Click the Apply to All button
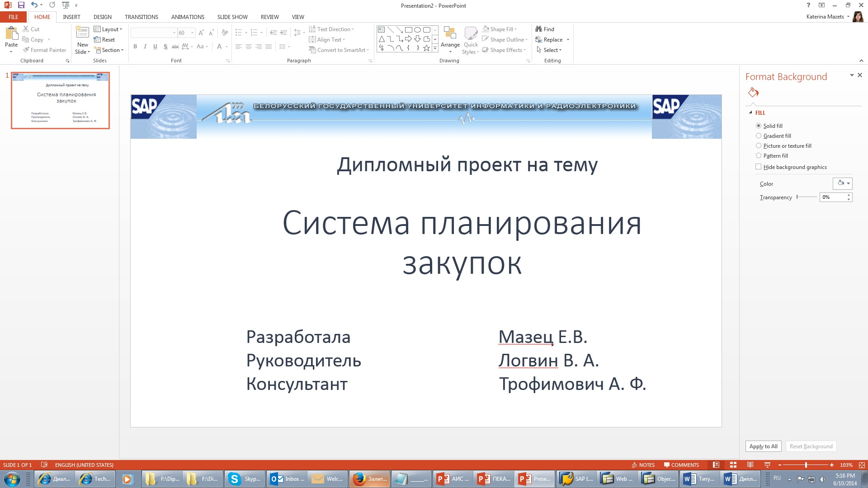The width and height of the screenshot is (868, 488). point(763,446)
